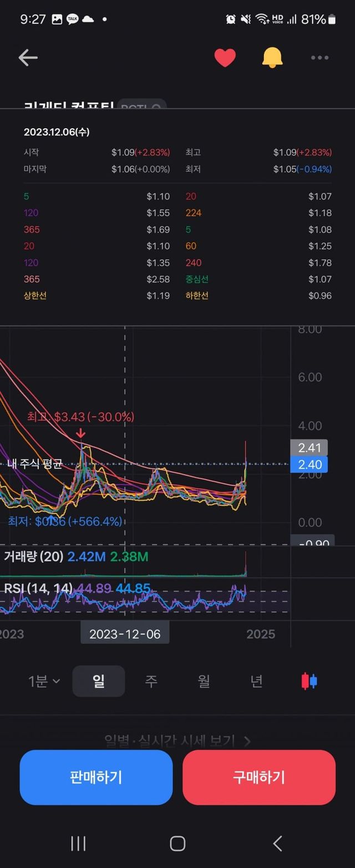Select the 일 daily tab
This screenshot has height=868, width=355.
pyautogui.click(x=99, y=681)
